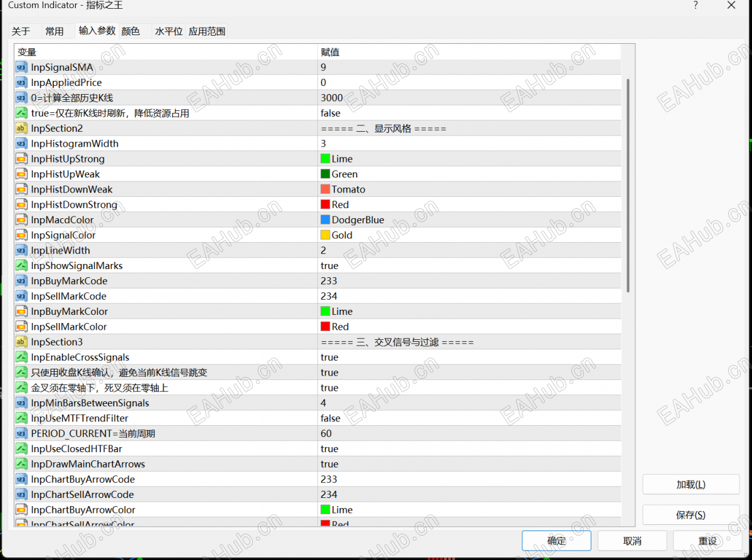Click the integer icon beside 0=计算全部历史K线

tap(21, 98)
